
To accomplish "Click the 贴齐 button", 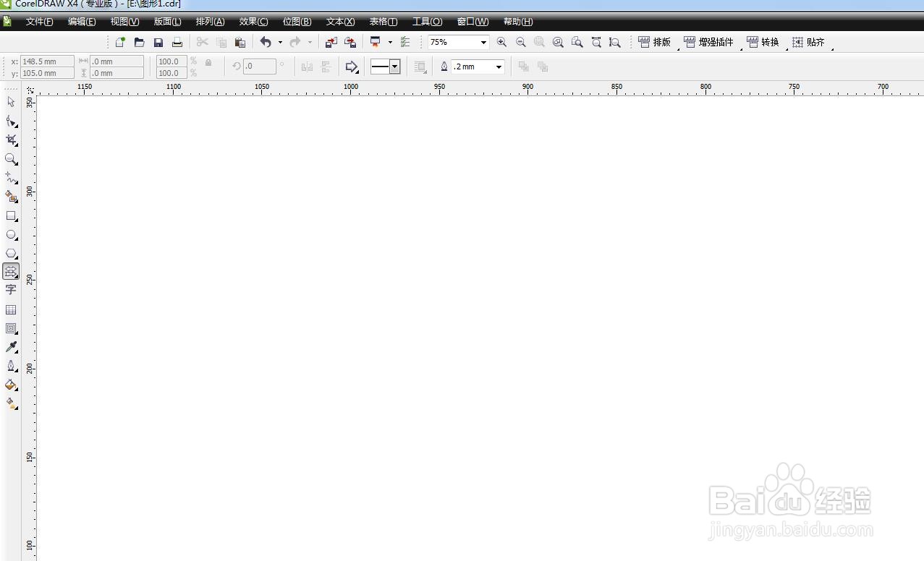I will pyautogui.click(x=808, y=43).
